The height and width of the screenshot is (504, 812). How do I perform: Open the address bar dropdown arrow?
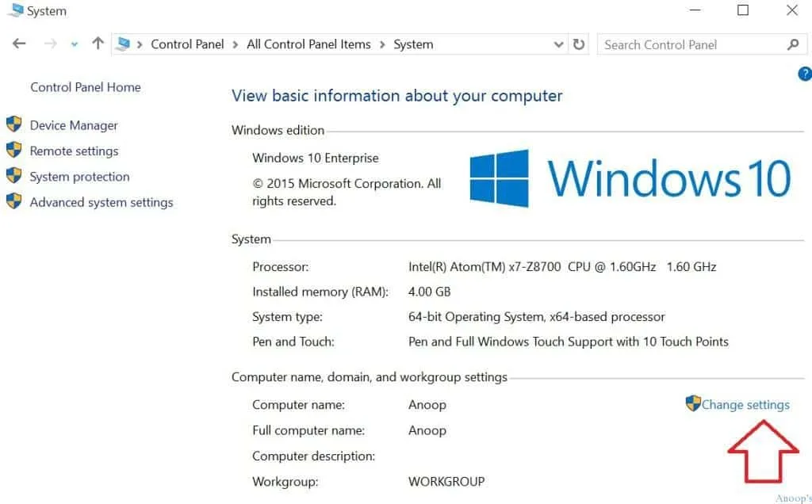558,44
